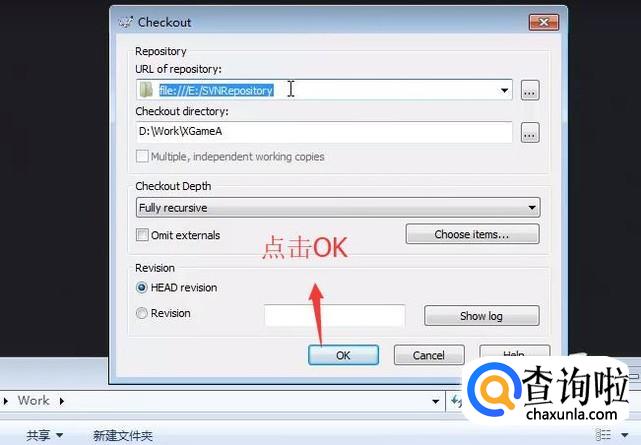Click the refresh icon beside Explorer address bar
Screen dimensions: 641x445
[456, 401]
